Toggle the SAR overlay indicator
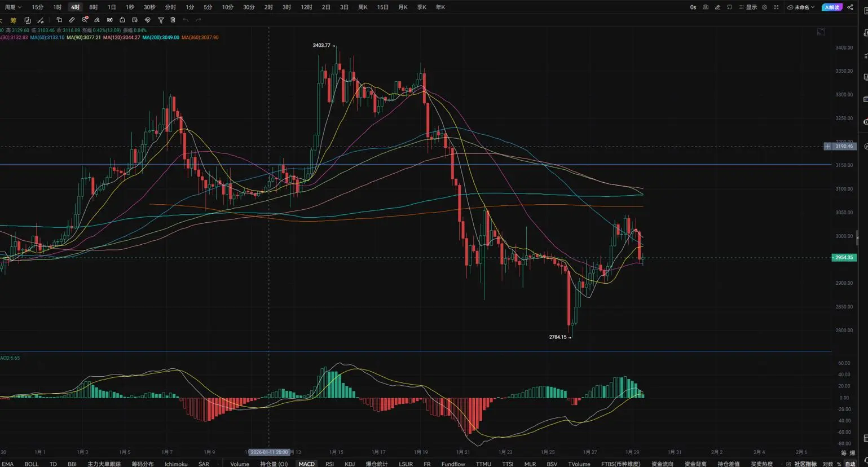The width and height of the screenshot is (868, 467). [x=204, y=464]
